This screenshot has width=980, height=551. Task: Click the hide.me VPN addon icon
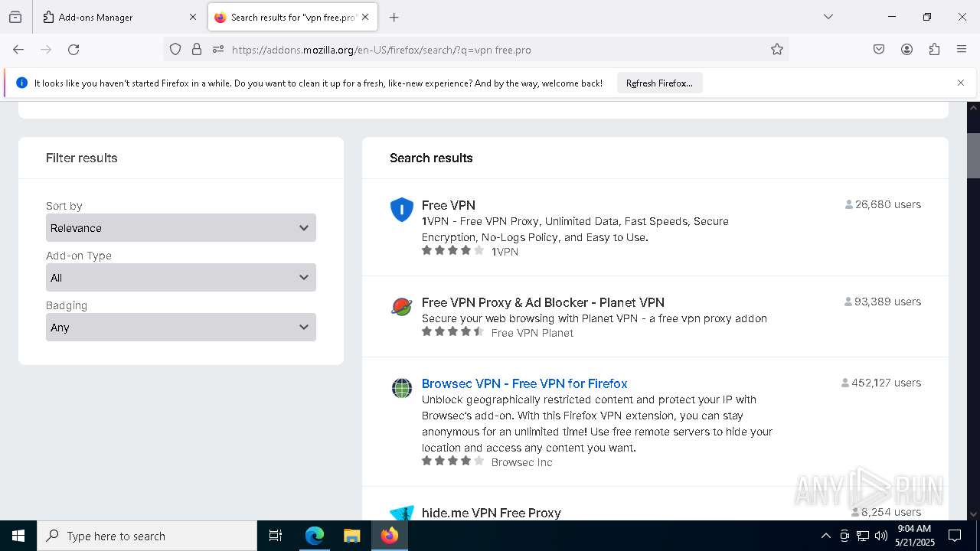click(402, 513)
